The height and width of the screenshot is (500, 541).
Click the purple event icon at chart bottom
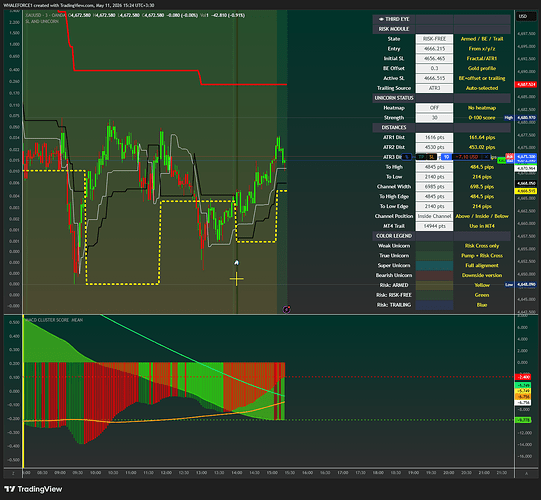click(x=287, y=309)
